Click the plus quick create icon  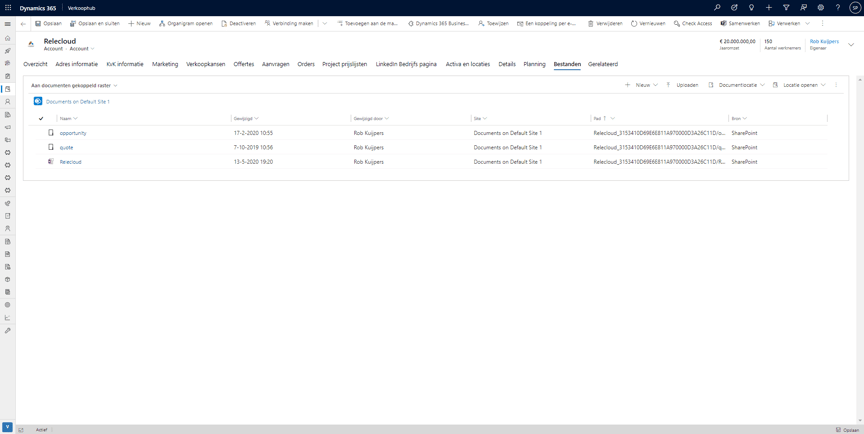tap(769, 8)
